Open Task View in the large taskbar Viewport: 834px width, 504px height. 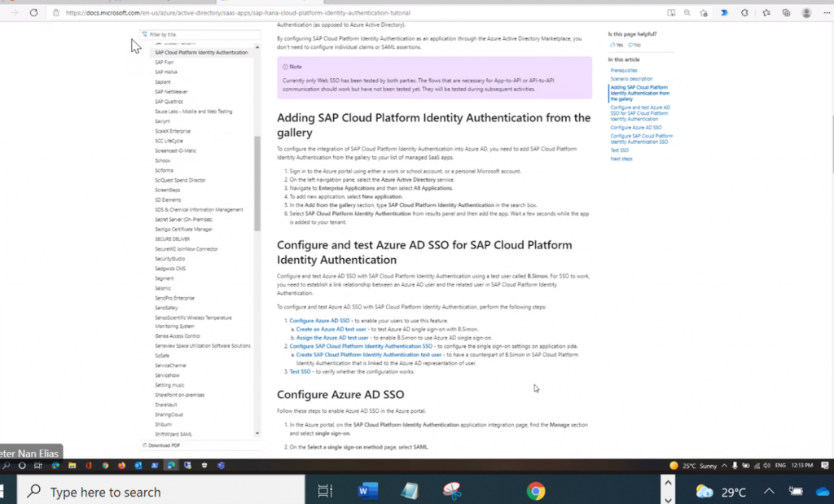point(325,491)
